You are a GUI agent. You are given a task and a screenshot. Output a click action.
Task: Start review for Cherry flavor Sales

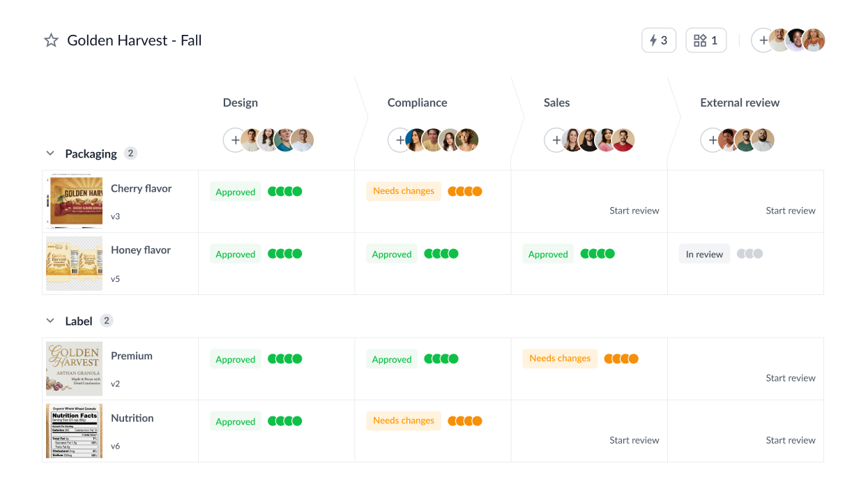(634, 211)
